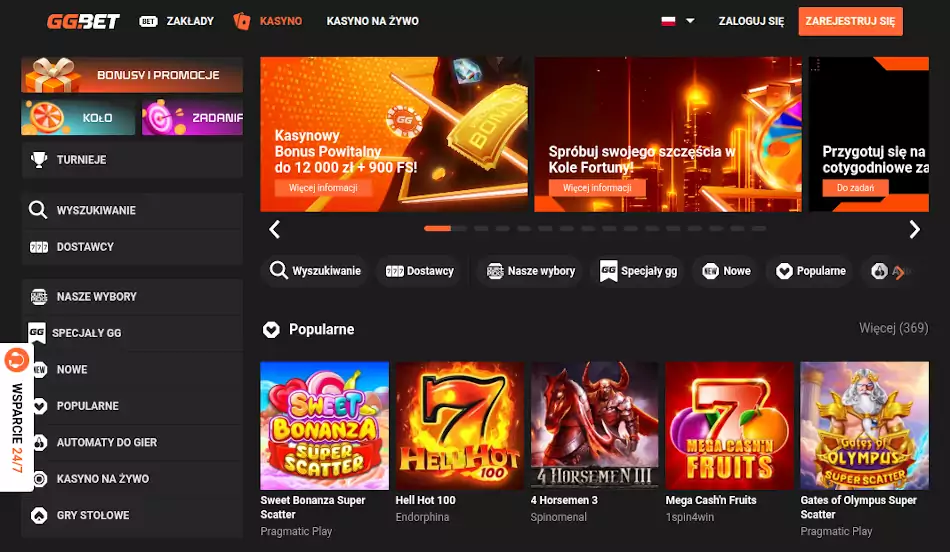This screenshot has width=950, height=552.
Task: Open the Wsparcie 24/7 support widget
Action: click(16, 417)
